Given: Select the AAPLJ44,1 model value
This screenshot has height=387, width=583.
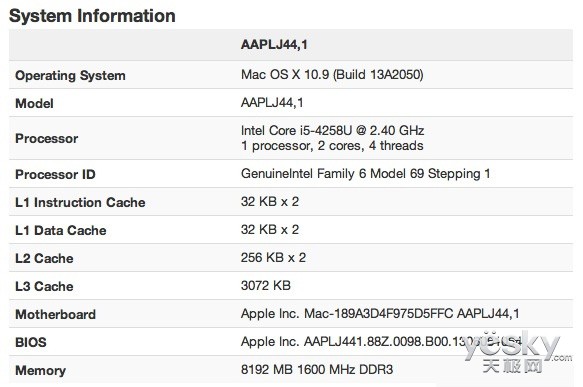Looking at the screenshot, I should pyautogui.click(x=272, y=103).
